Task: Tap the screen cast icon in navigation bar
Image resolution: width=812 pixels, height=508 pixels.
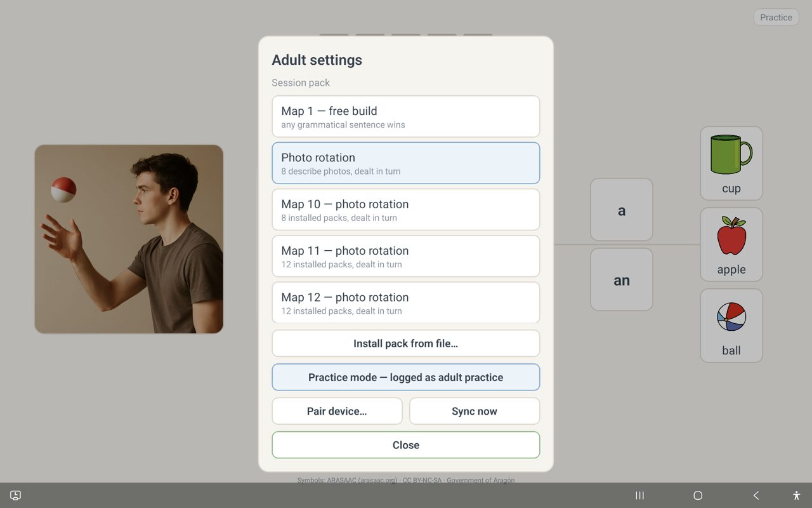Action: 16,495
